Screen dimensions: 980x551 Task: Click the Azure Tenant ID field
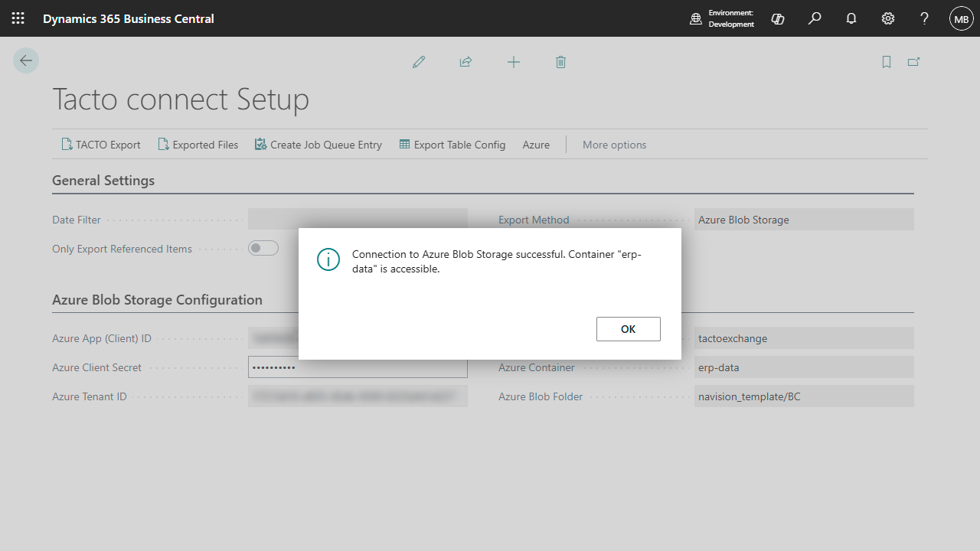pos(358,396)
